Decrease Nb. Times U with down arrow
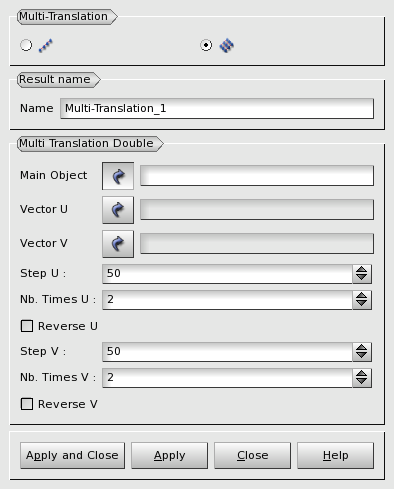 362,304
